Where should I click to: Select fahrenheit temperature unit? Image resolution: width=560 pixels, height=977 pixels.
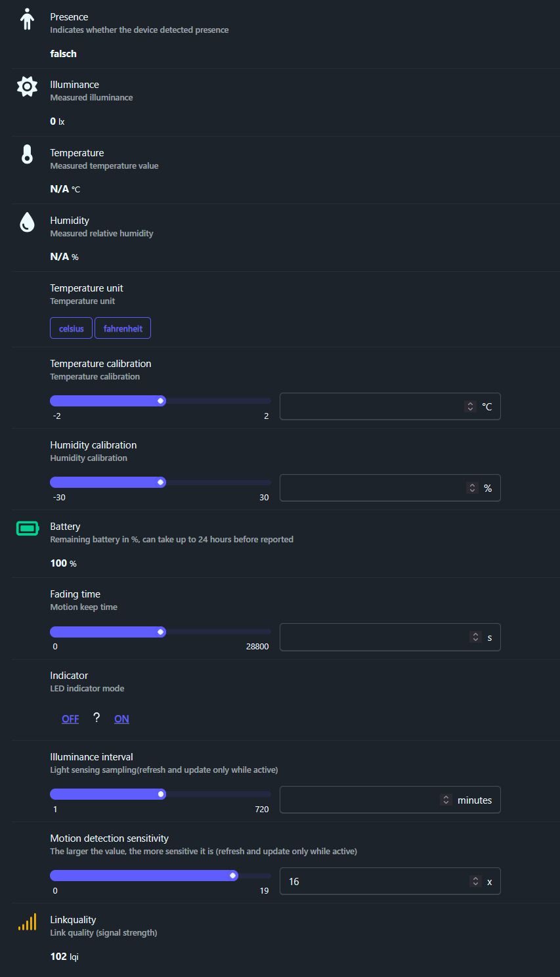click(123, 328)
